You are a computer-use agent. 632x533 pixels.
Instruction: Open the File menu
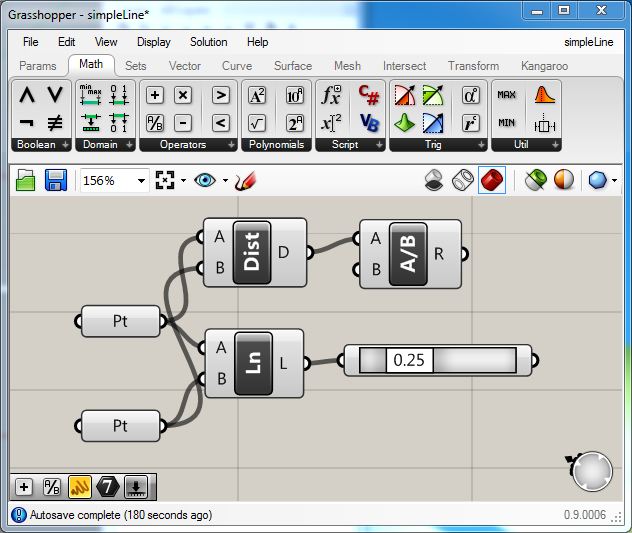(x=31, y=42)
